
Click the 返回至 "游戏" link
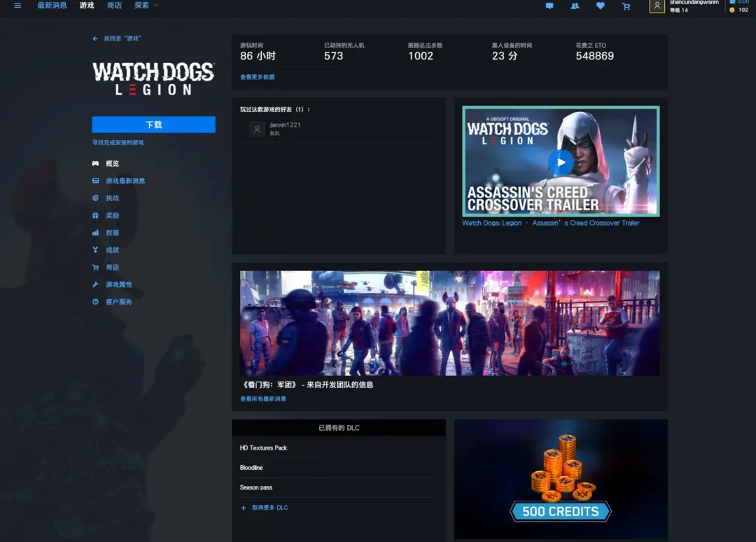pos(122,39)
